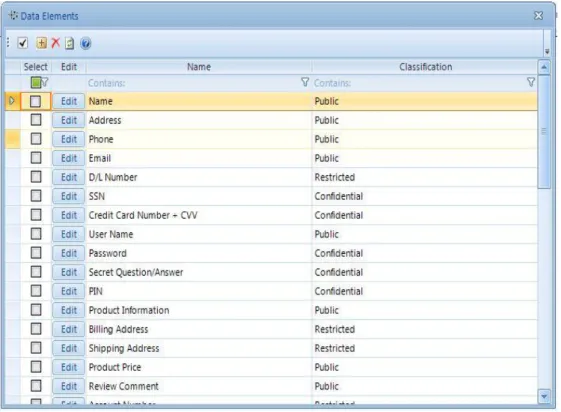
Task: Toggle the green filter checkbox in Select column
Action: (36, 83)
